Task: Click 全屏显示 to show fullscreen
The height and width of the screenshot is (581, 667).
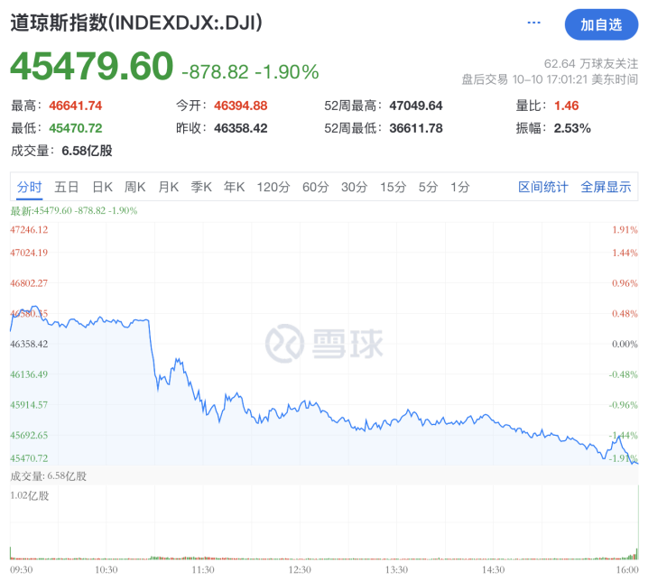Action: click(606, 187)
